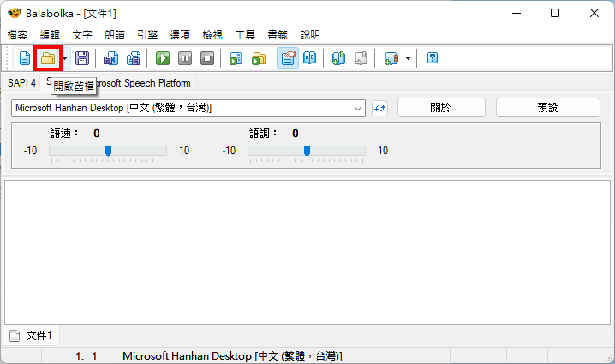Minimize the Balabolka window

pos(516,13)
